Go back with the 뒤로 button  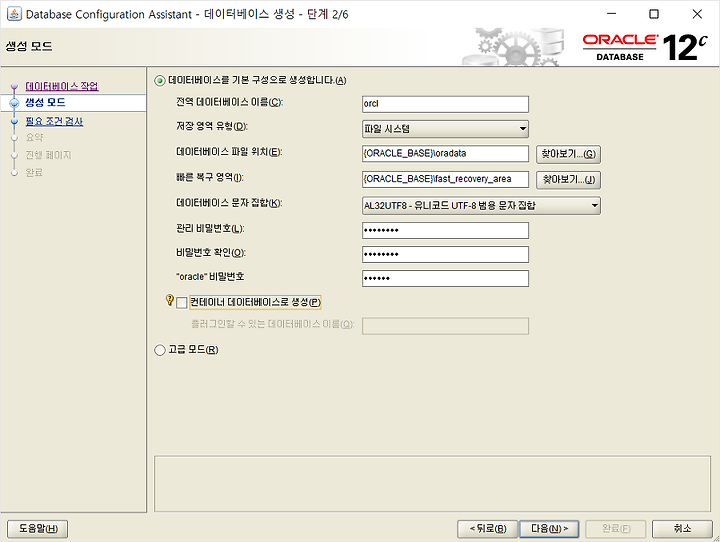(x=487, y=529)
